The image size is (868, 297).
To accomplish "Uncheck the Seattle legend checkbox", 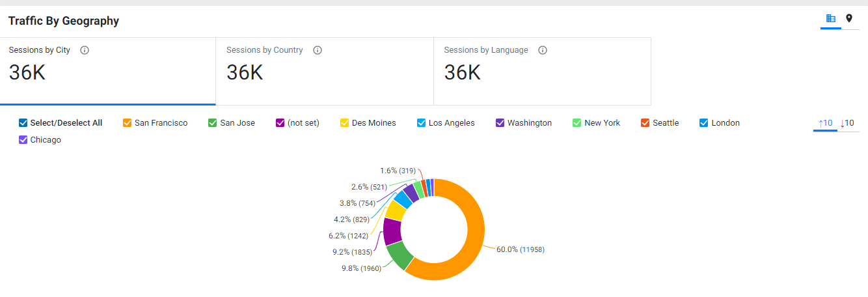I will 645,123.
